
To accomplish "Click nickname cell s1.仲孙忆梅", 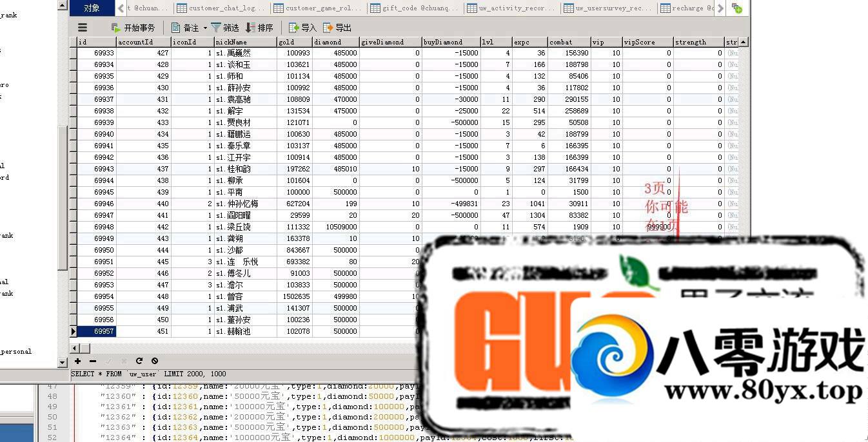I will [245, 204].
